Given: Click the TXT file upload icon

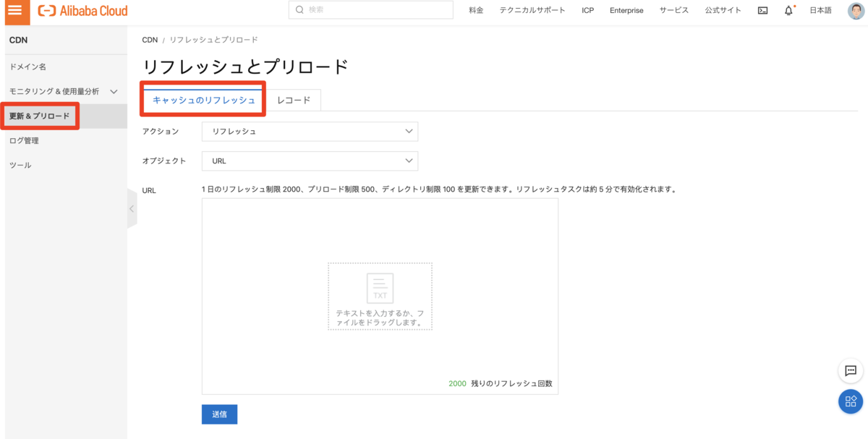Looking at the screenshot, I should point(380,288).
